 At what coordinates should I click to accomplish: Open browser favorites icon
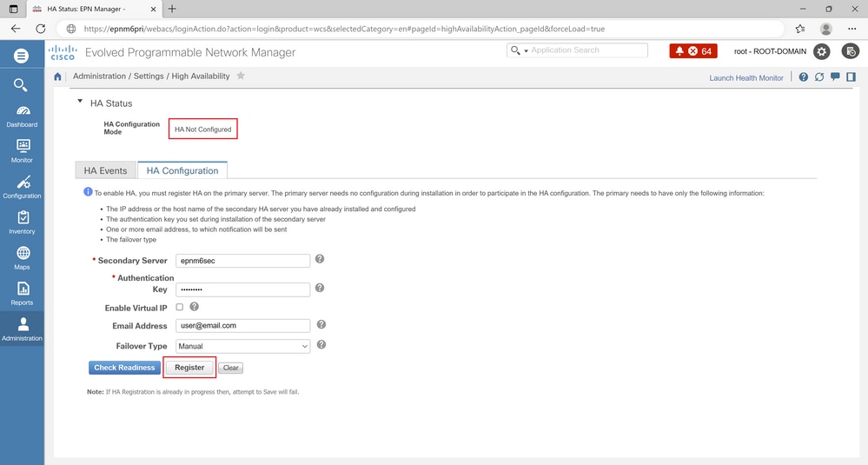click(x=800, y=29)
